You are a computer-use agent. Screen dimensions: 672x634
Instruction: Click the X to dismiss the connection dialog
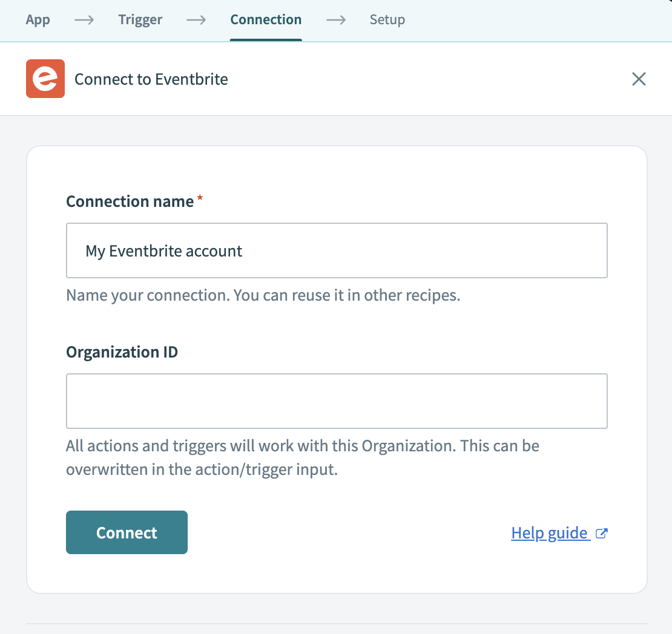coord(639,79)
